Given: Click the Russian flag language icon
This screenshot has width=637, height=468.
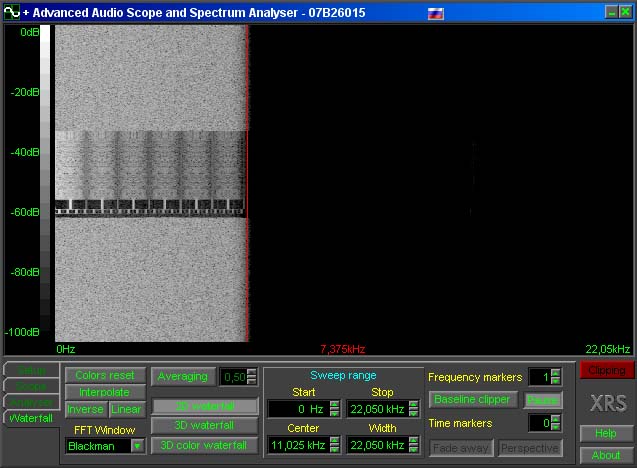Looking at the screenshot, I should [436, 13].
